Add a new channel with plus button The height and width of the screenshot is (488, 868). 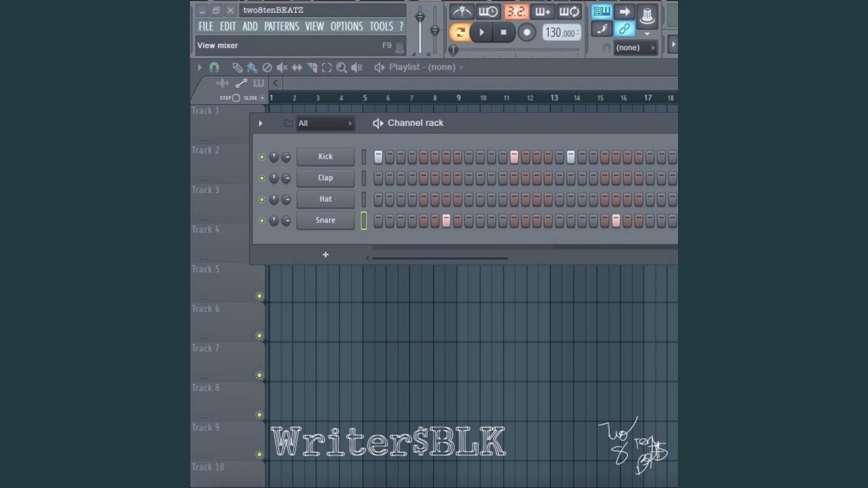coord(325,255)
